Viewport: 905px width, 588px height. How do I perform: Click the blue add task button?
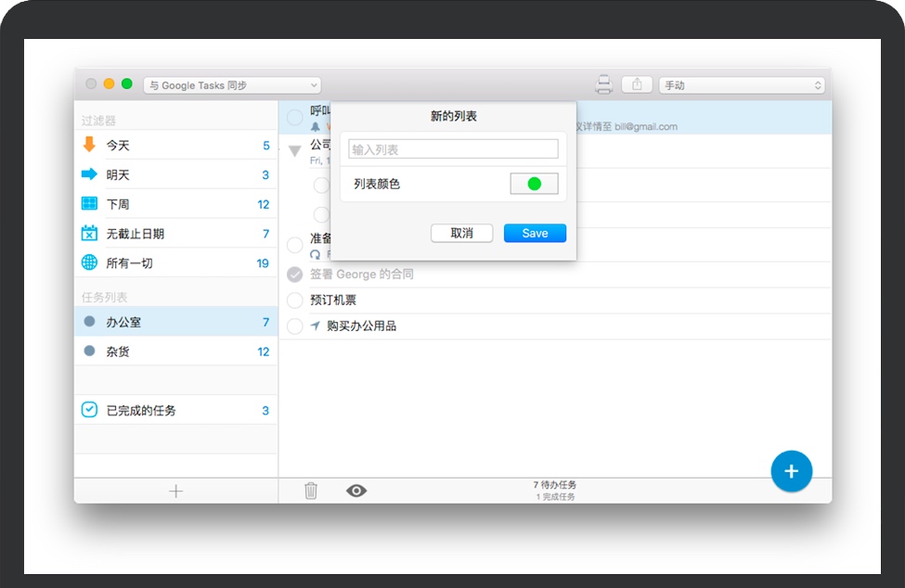click(x=791, y=471)
